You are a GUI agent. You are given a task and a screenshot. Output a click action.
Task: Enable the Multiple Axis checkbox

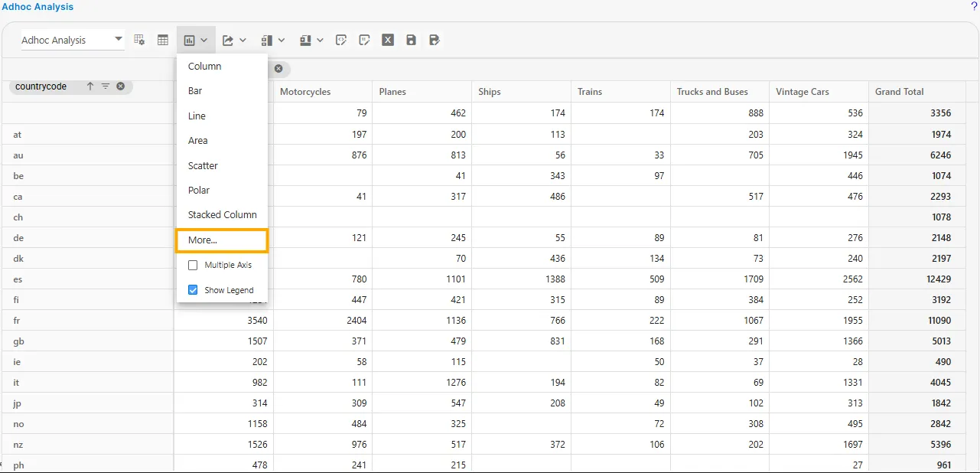[193, 265]
